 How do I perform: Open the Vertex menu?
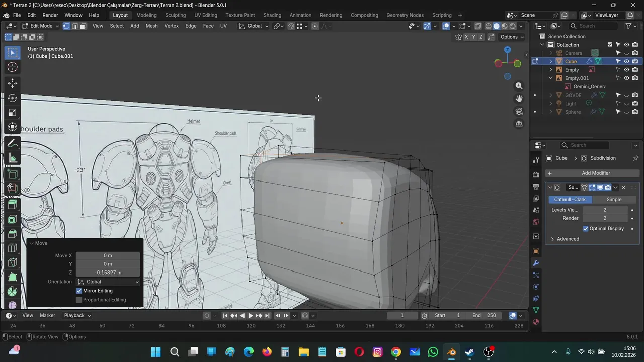click(171, 26)
